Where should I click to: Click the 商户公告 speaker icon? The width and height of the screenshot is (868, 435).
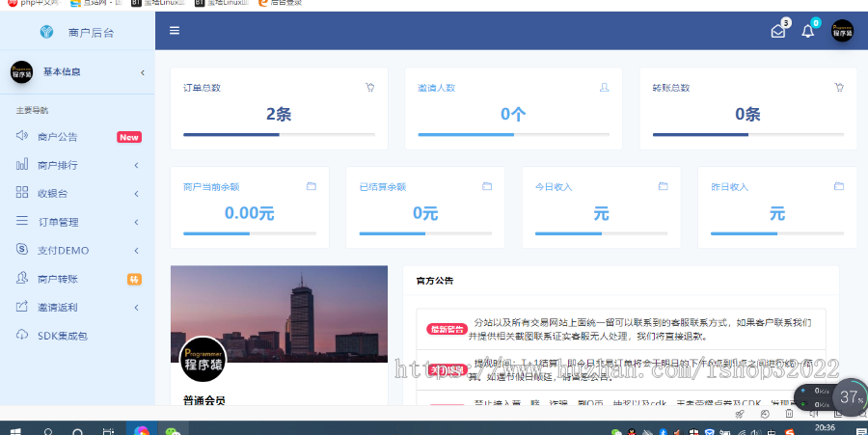coord(21,136)
